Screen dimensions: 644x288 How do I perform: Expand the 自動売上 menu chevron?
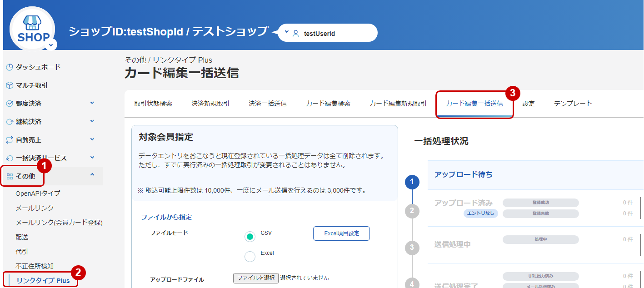(92, 139)
